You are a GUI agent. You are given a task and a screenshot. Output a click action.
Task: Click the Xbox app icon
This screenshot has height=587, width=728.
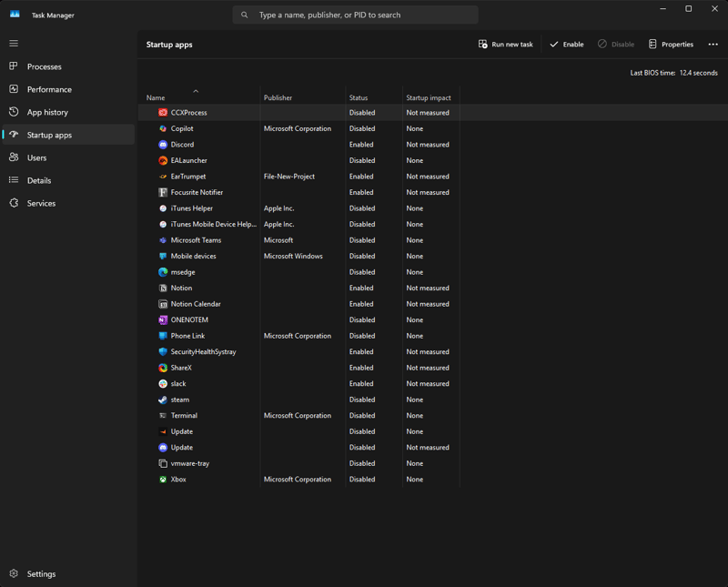[163, 480]
